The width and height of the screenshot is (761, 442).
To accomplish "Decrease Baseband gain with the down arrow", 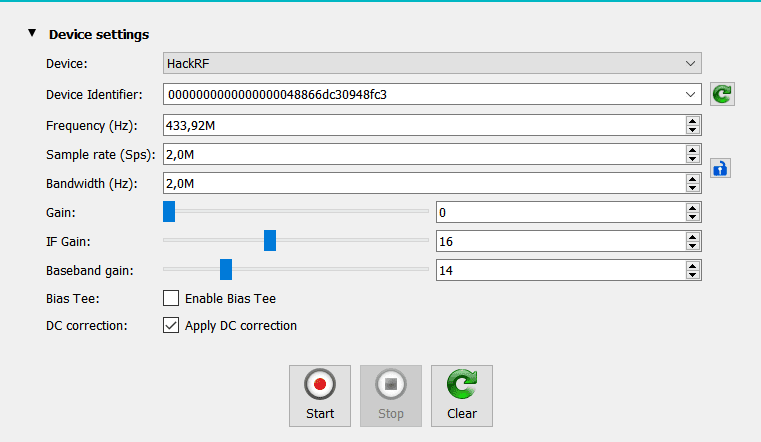I will pos(693,275).
